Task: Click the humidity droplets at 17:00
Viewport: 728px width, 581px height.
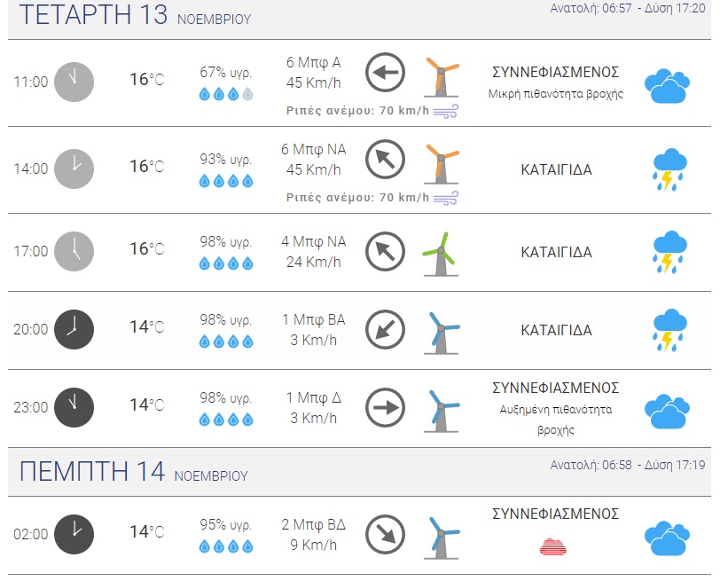Action: click(x=225, y=263)
